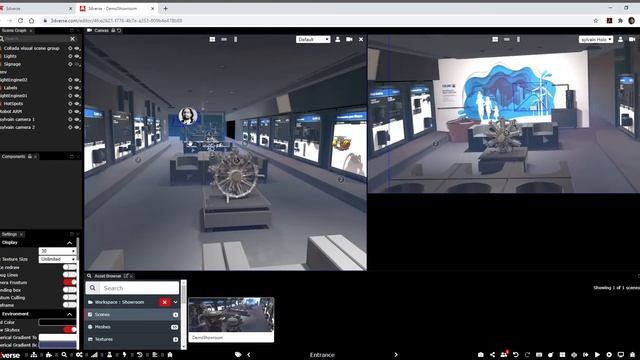This screenshot has height=360, width=640.
Task: Toggle visibility of Labels node
Action: pos(77,88)
